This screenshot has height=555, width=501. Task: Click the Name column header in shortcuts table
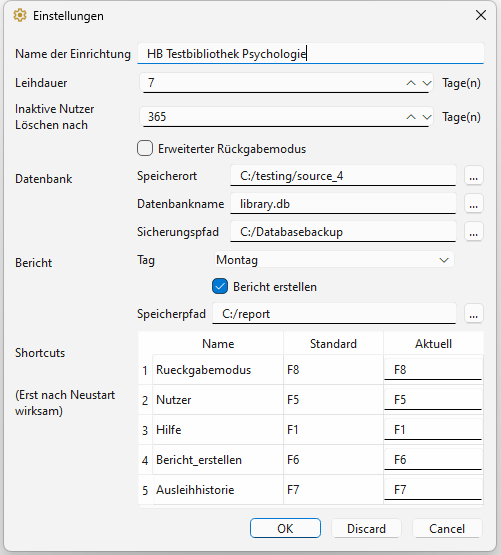pos(218,344)
